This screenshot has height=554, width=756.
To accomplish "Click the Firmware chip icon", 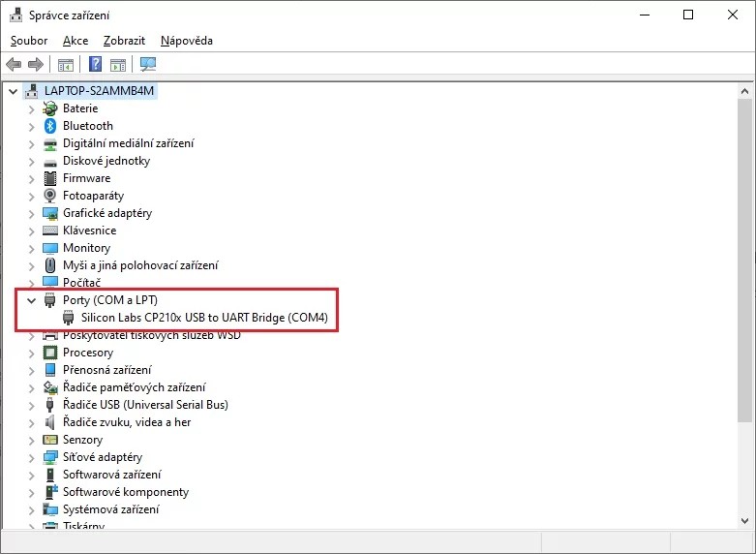I will pos(50,178).
